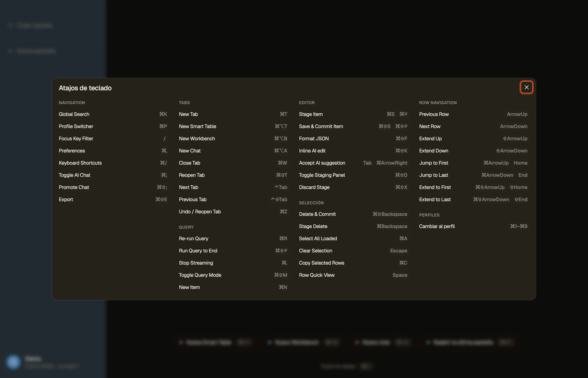Click the 'Row Quick View' label
This screenshot has height=378, width=588.
(x=317, y=275)
